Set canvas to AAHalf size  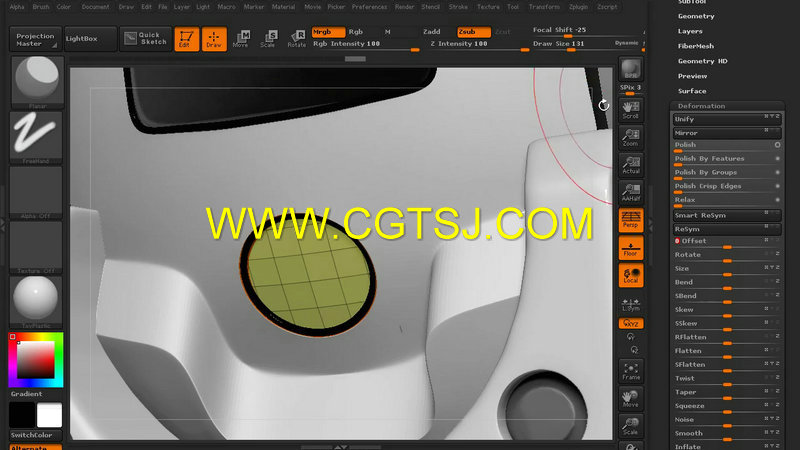coord(631,192)
